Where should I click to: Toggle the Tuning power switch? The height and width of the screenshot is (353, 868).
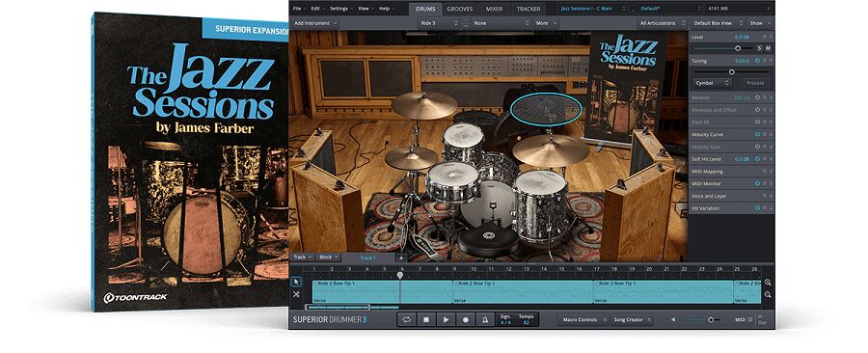[x=757, y=61]
